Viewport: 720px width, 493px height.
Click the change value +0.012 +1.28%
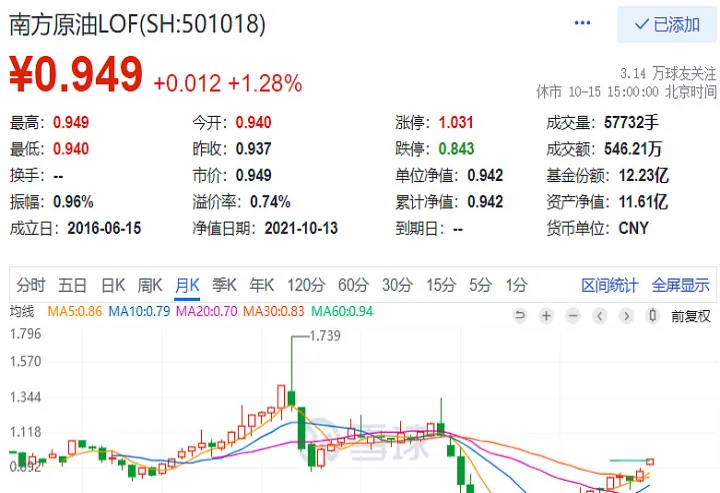[x=228, y=84]
